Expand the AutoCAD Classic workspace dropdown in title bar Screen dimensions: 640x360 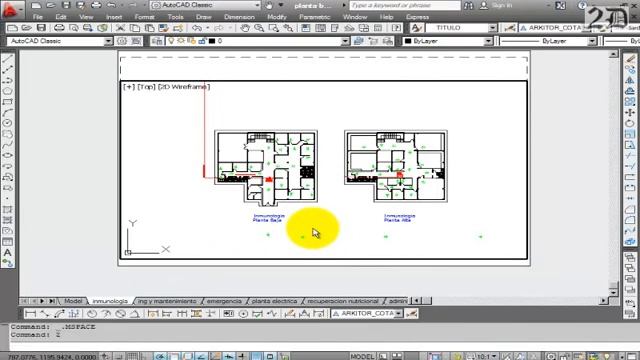coord(258,5)
